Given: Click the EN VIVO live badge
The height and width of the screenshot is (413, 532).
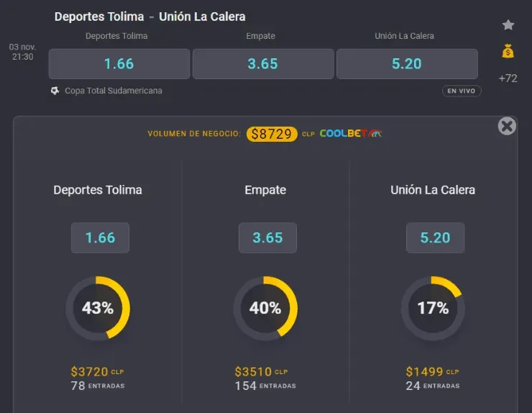Looking at the screenshot, I should (x=462, y=91).
